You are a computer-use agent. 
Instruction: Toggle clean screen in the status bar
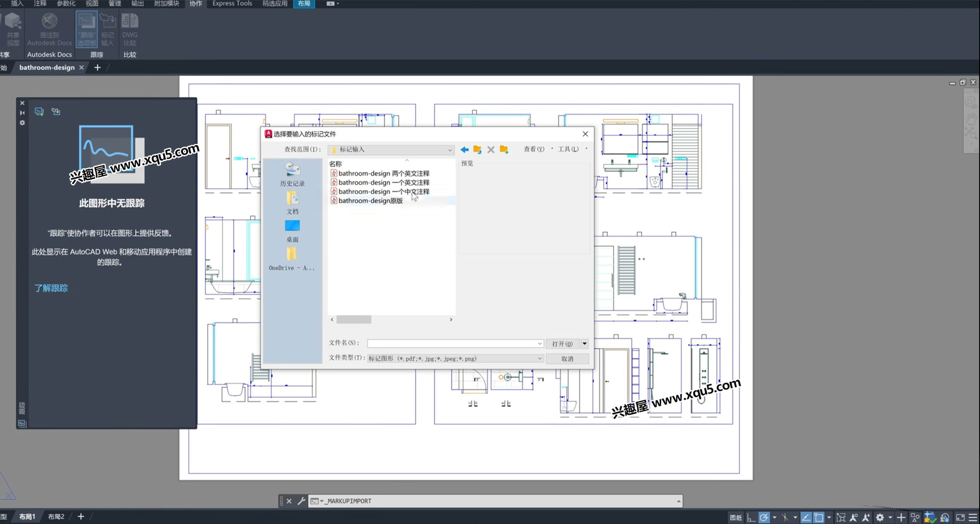pyautogui.click(x=960, y=517)
